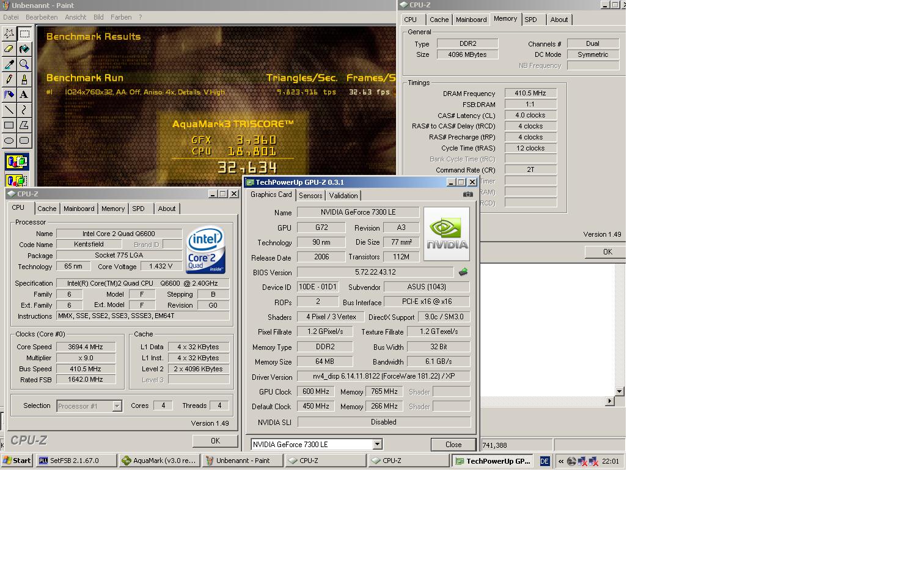Switch to SetFSB 2.1.67.0 from the taskbar
Viewport: 924px width, 578px height.
coord(76,461)
